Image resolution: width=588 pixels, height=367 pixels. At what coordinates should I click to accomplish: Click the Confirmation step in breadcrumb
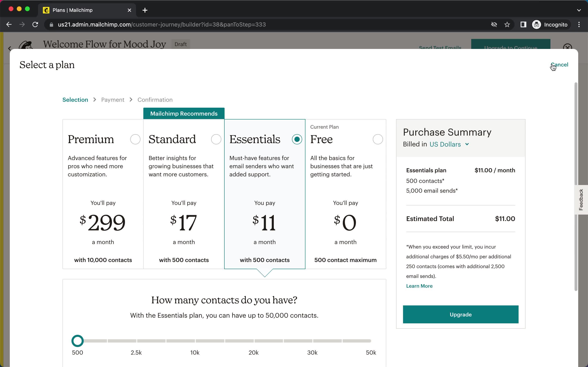[155, 99]
